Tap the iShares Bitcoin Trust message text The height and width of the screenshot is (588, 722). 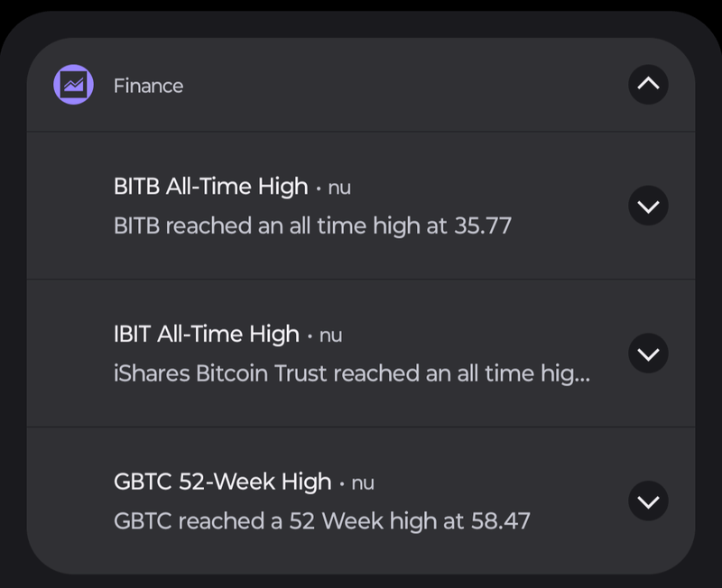point(352,372)
